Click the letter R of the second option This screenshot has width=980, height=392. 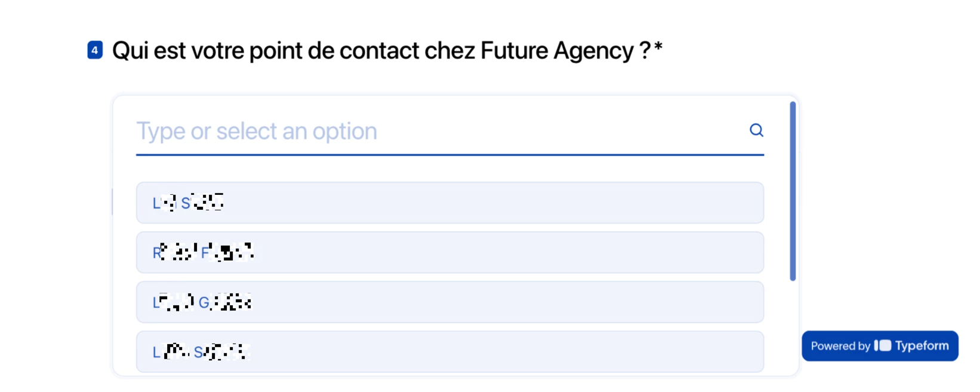coord(157,253)
